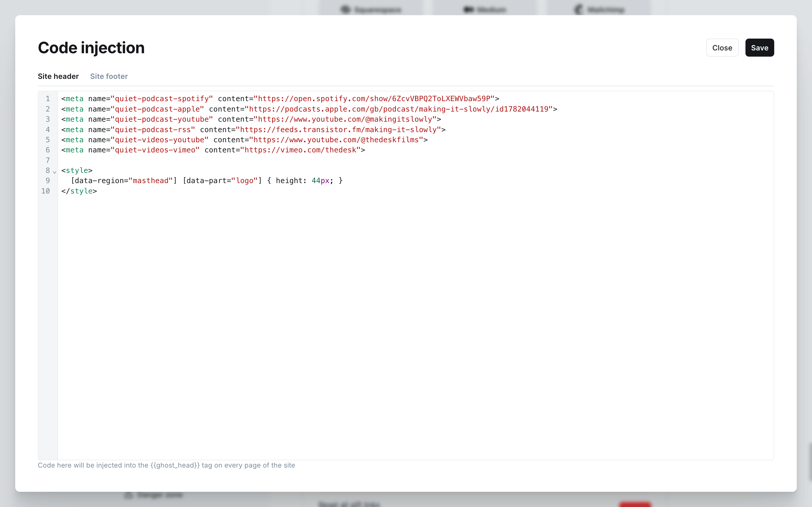Screen dimensions: 812x507
Task: Click line number 10 in gutter
Action: (46, 191)
